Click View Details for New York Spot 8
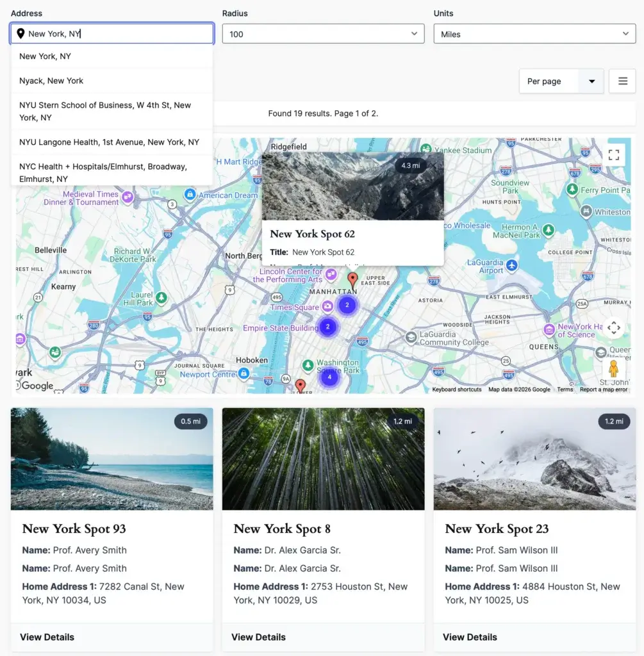 [x=258, y=637]
